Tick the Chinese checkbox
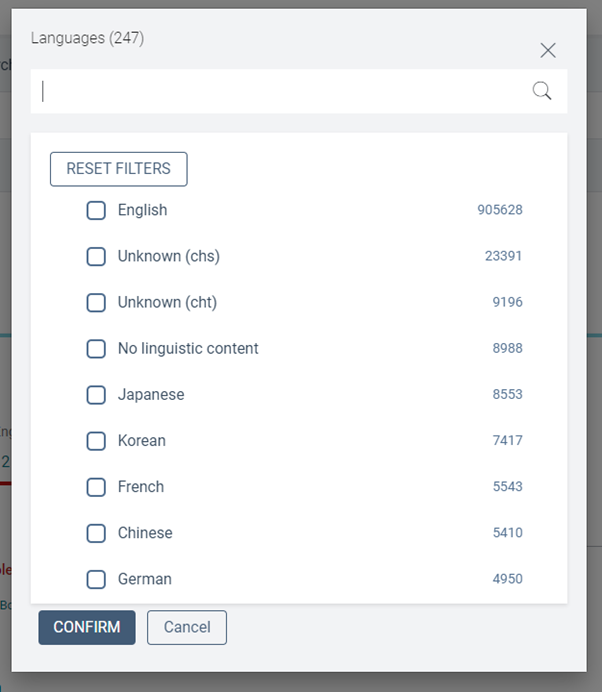 (96, 533)
